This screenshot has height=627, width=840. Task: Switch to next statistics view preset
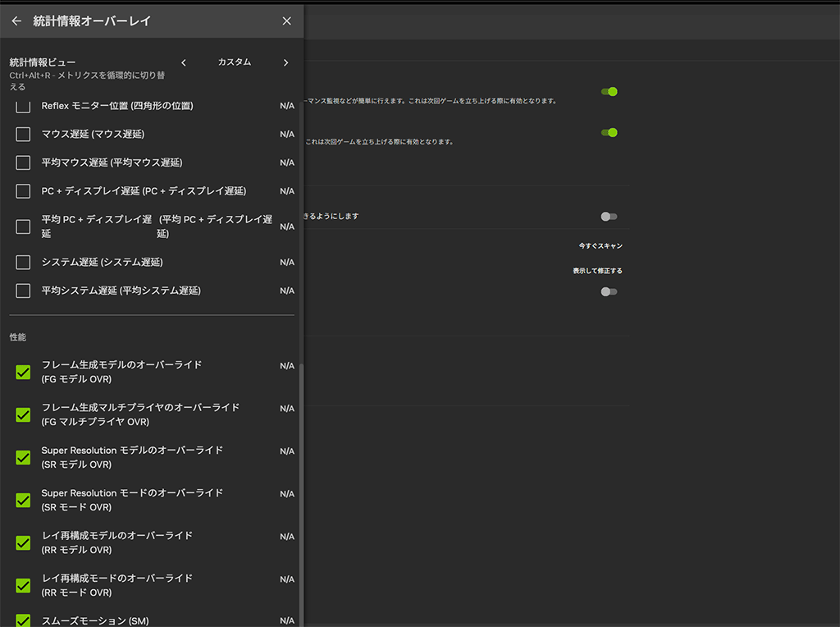[285, 62]
